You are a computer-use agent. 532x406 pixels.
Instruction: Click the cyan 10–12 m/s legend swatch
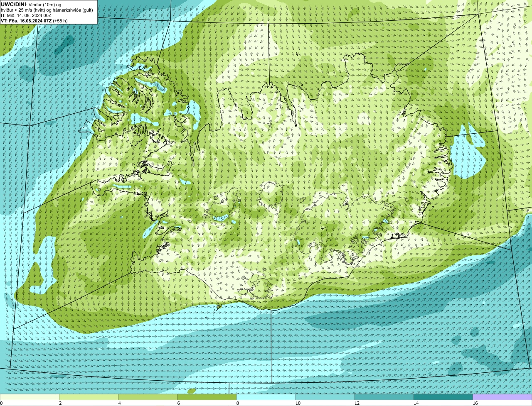point(325,397)
